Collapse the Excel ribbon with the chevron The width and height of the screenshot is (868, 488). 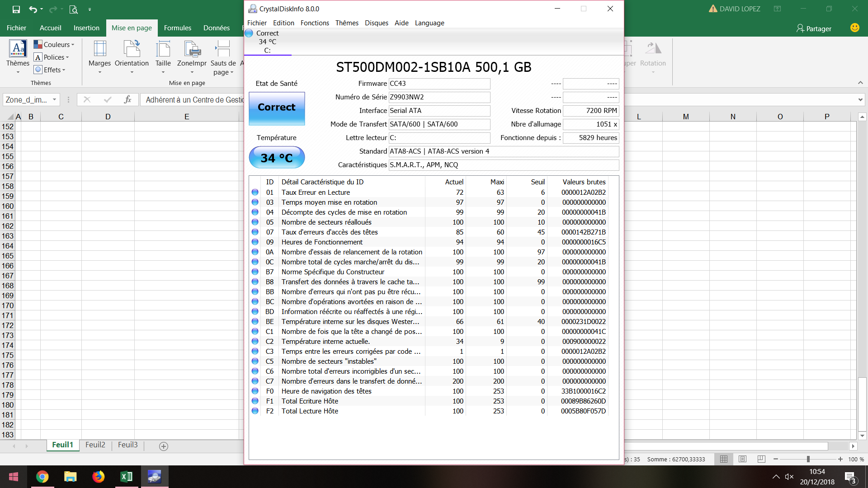tap(860, 83)
